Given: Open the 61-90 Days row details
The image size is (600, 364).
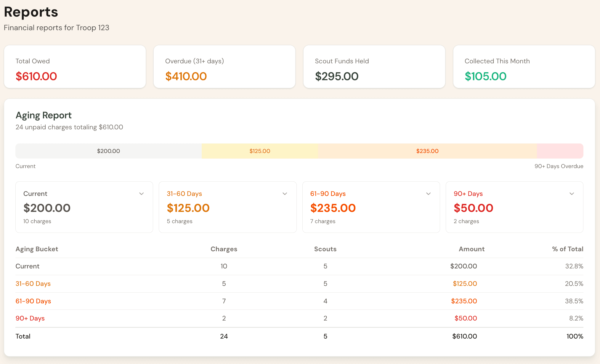Looking at the screenshot, I should pos(33,301).
